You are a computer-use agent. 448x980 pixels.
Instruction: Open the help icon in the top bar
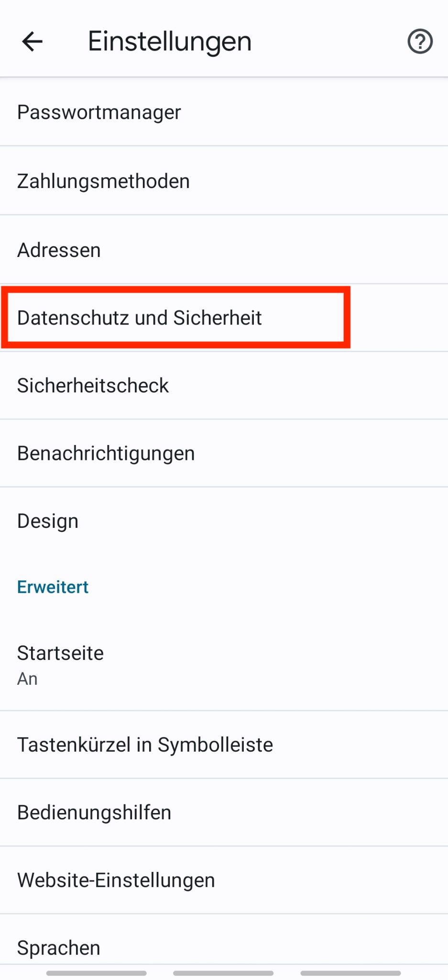click(x=419, y=41)
